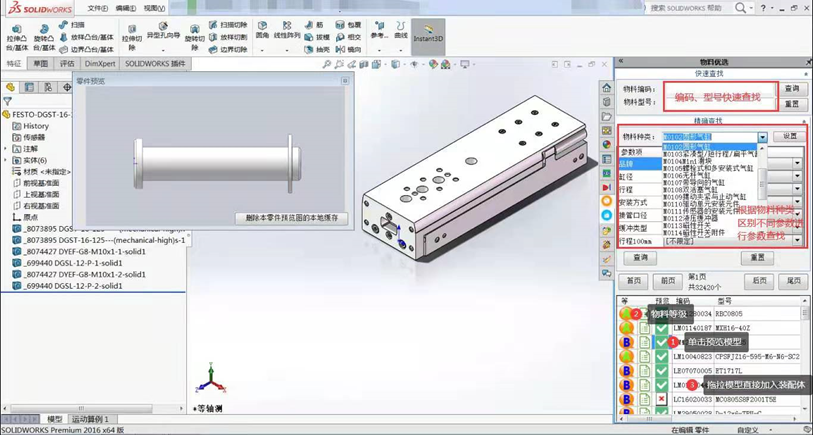
Task: Click the 拉伸切除 extrude cut tool
Action: click(x=132, y=37)
